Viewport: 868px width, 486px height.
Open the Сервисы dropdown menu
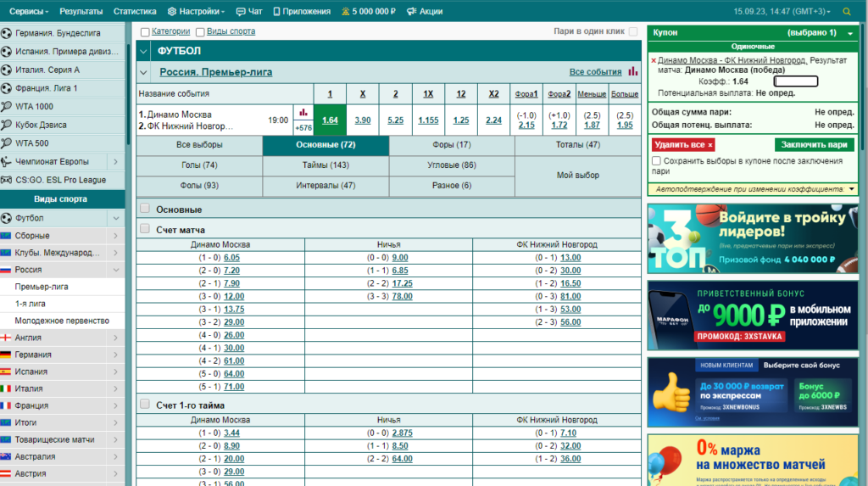coord(29,11)
